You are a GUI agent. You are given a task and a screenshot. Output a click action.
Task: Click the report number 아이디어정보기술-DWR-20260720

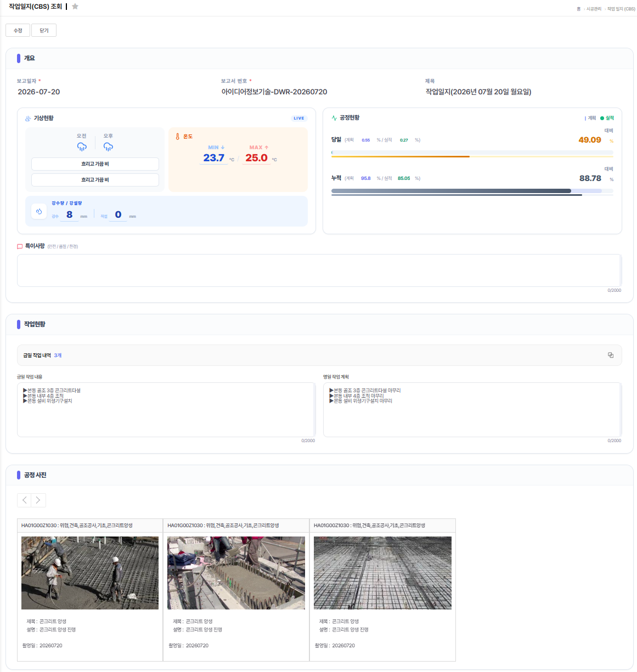pos(274,92)
